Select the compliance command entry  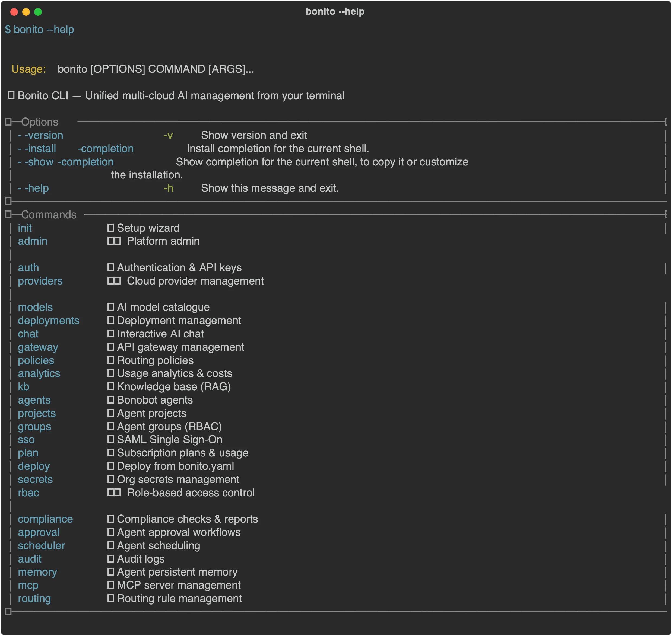(45, 519)
